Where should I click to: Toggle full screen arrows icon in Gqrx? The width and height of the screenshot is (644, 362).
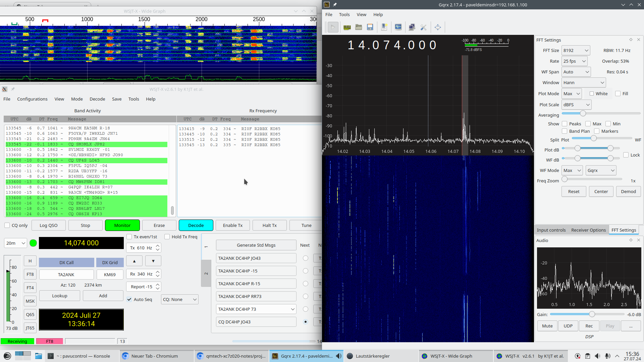point(438,27)
